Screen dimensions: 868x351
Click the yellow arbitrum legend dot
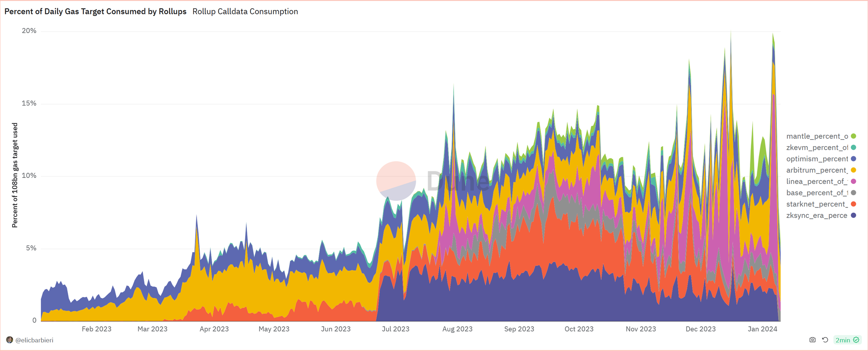click(x=853, y=170)
